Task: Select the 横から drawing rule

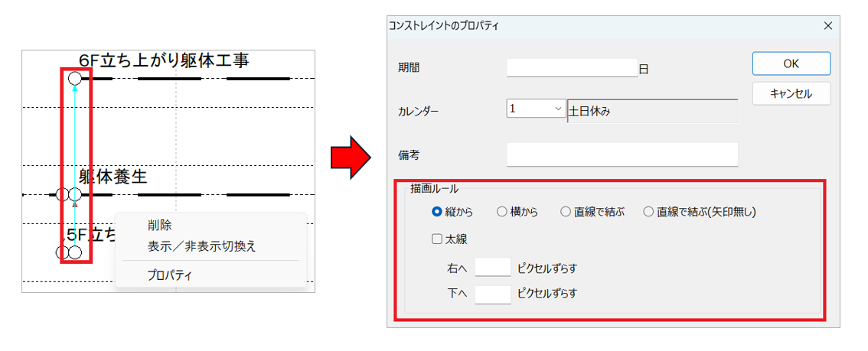Action: [502, 212]
